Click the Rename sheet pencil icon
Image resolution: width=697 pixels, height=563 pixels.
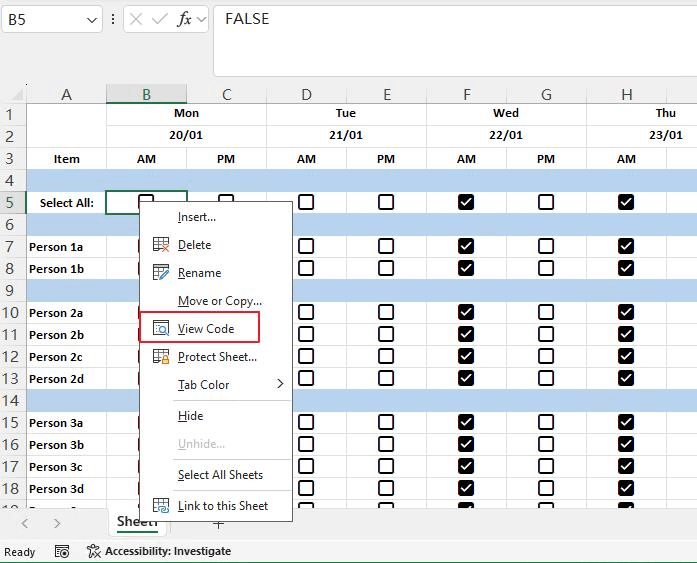pos(161,272)
